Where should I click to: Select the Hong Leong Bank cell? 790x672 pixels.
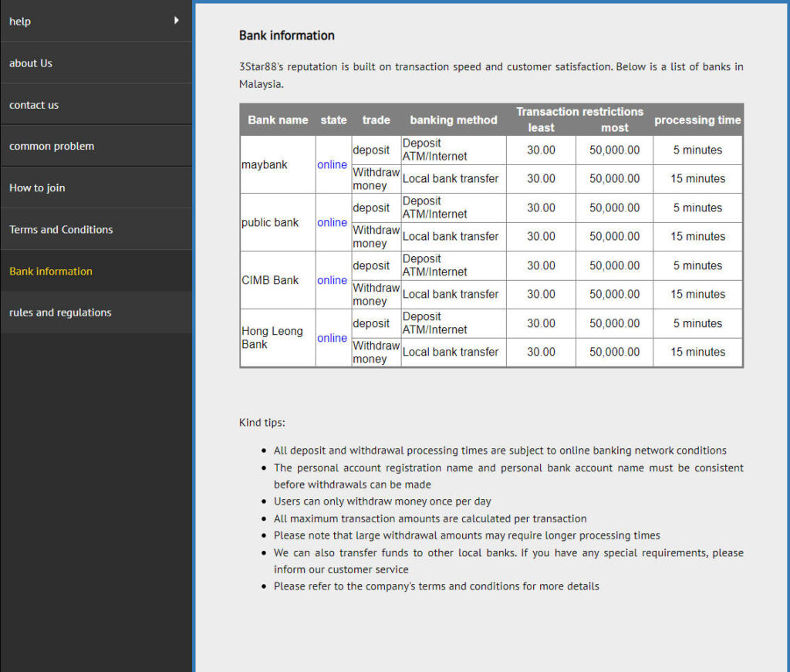click(278, 338)
